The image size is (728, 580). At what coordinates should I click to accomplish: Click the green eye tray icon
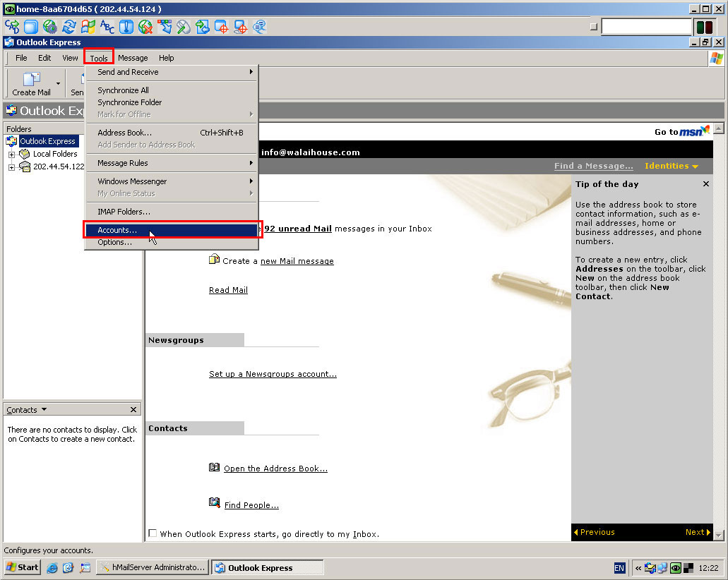(x=676, y=568)
